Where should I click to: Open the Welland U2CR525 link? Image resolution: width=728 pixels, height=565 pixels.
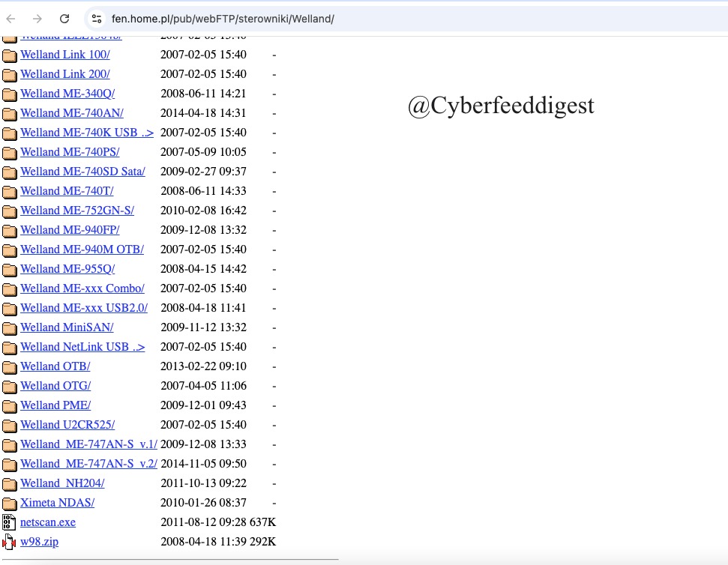(67, 424)
